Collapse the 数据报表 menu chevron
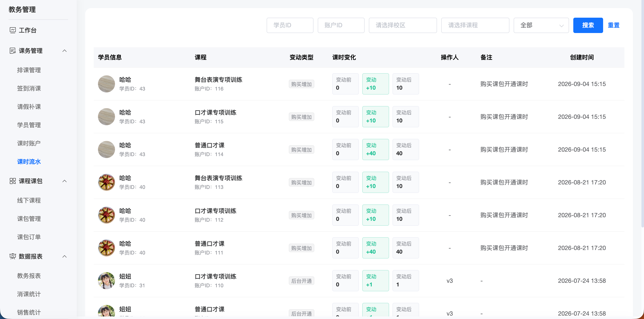644x319 pixels. (x=65, y=256)
